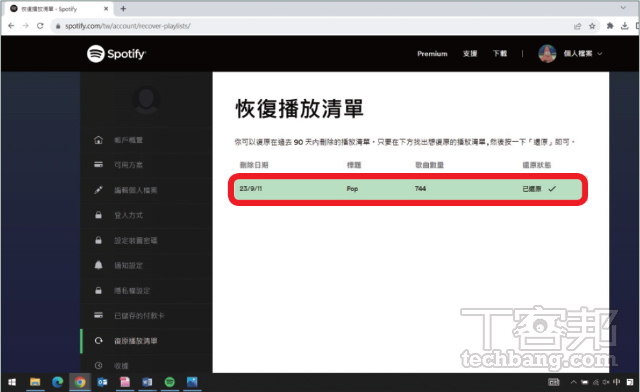Click the profile avatar picture in header

547,53
